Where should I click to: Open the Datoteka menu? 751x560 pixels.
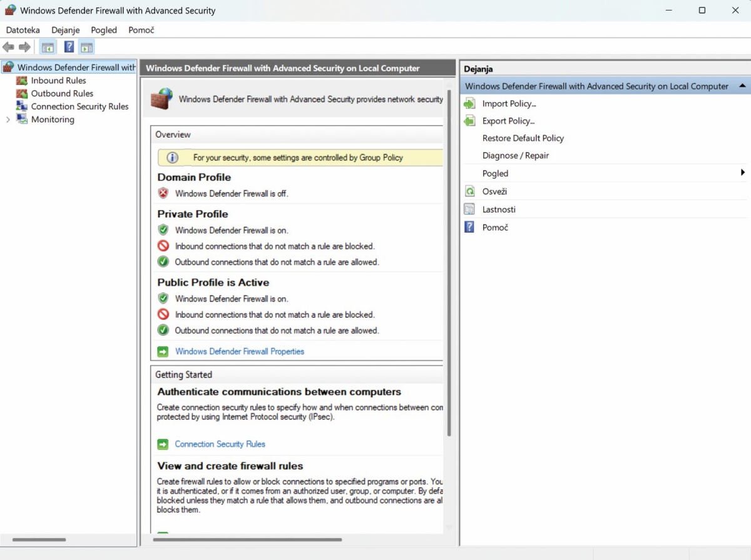(23, 29)
